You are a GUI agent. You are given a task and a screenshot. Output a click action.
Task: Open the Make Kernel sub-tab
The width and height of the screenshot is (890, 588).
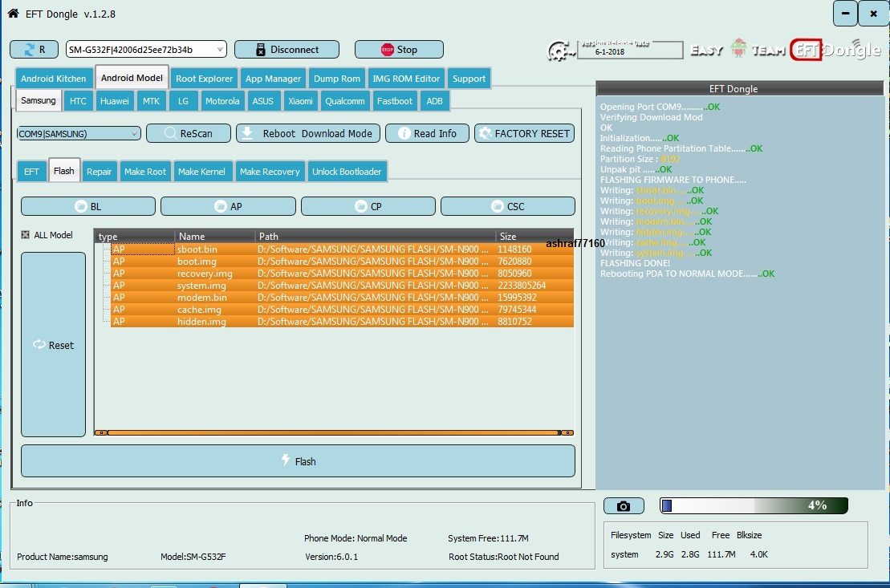(x=201, y=172)
